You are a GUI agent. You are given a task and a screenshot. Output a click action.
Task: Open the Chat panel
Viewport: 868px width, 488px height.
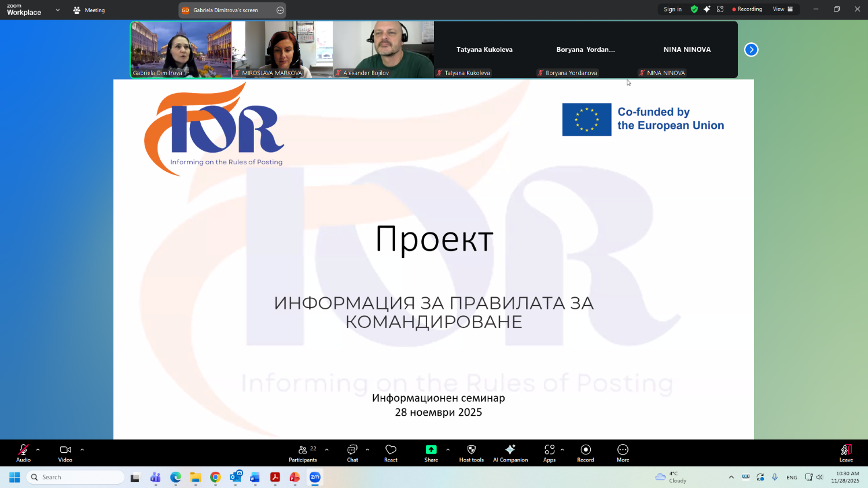(x=352, y=453)
